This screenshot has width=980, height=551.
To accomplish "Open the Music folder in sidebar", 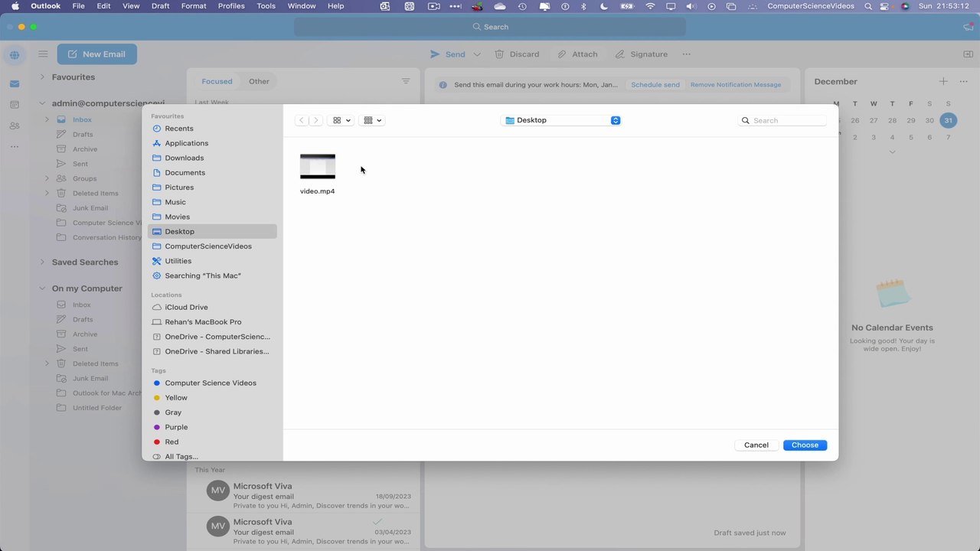I will pos(212,202).
